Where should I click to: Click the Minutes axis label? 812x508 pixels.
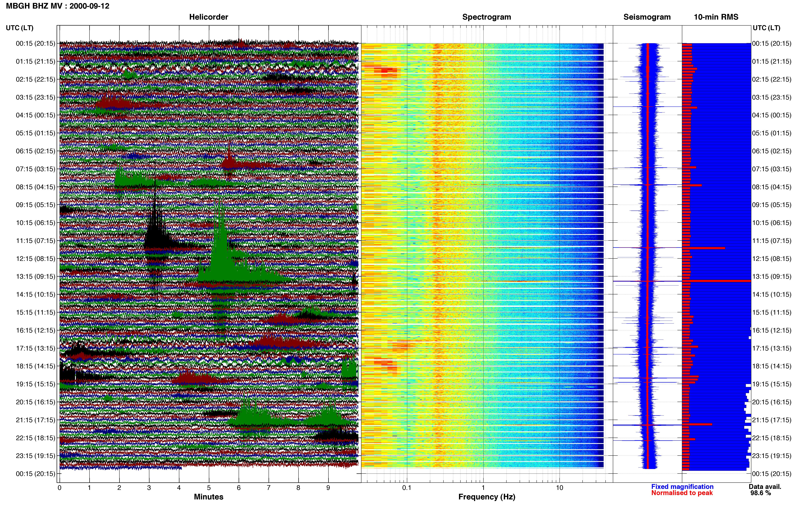209,497
